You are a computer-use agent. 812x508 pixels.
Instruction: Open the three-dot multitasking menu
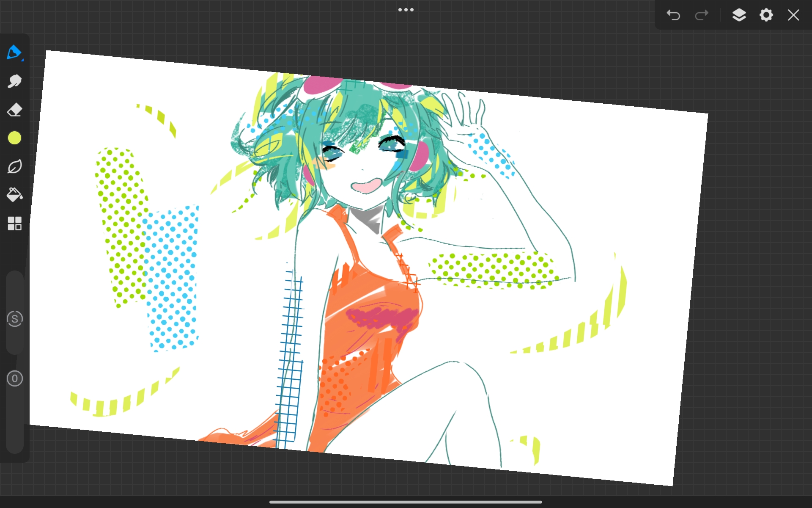[406, 10]
